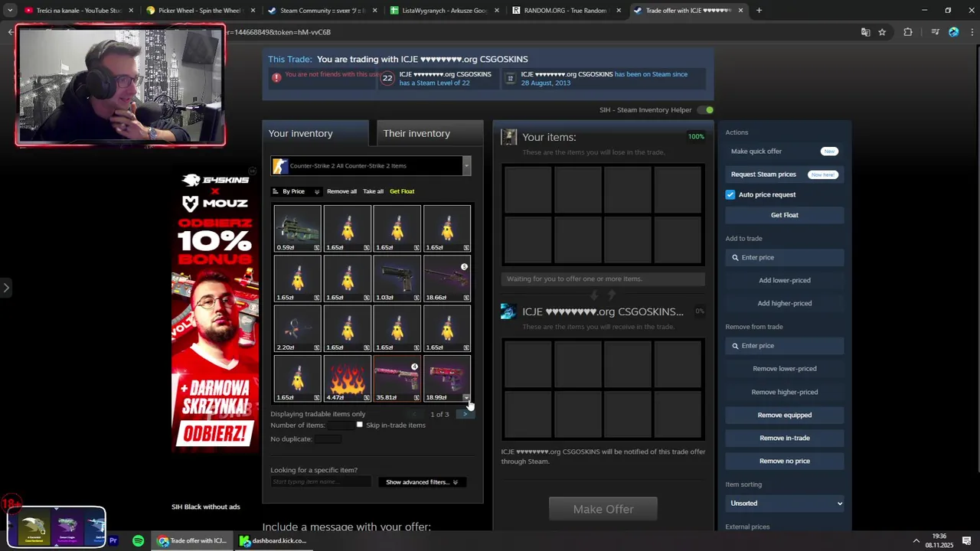Image resolution: width=980 pixels, height=551 pixels.
Task: Open dashboard.kick.com taskbar window
Action: [x=274, y=541]
